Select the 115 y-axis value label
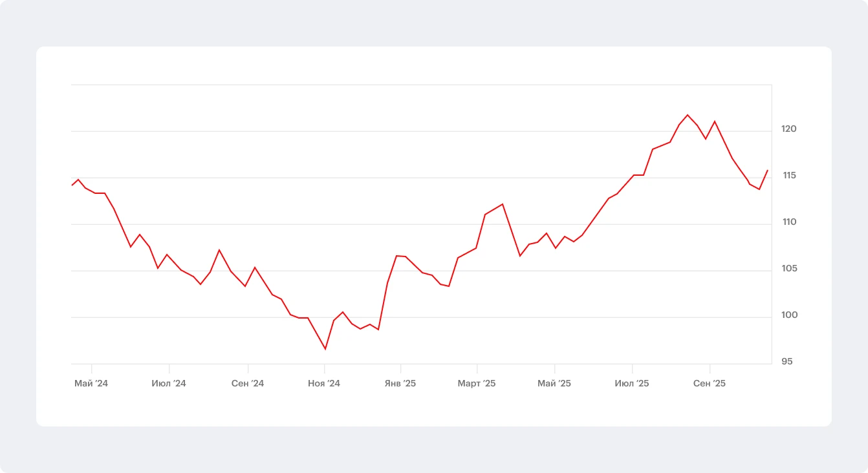868x473 pixels. [789, 176]
